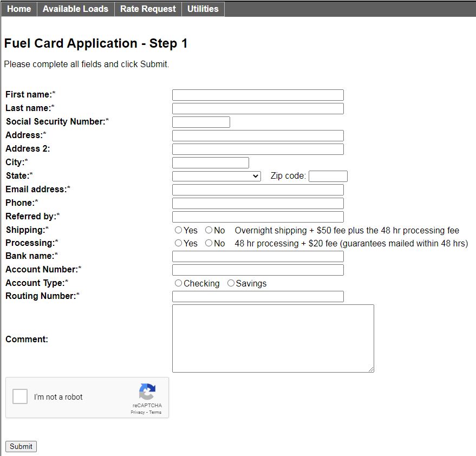Open the Rate Request menu
The height and width of the screenshot is (456, 476).
(148, 9)
